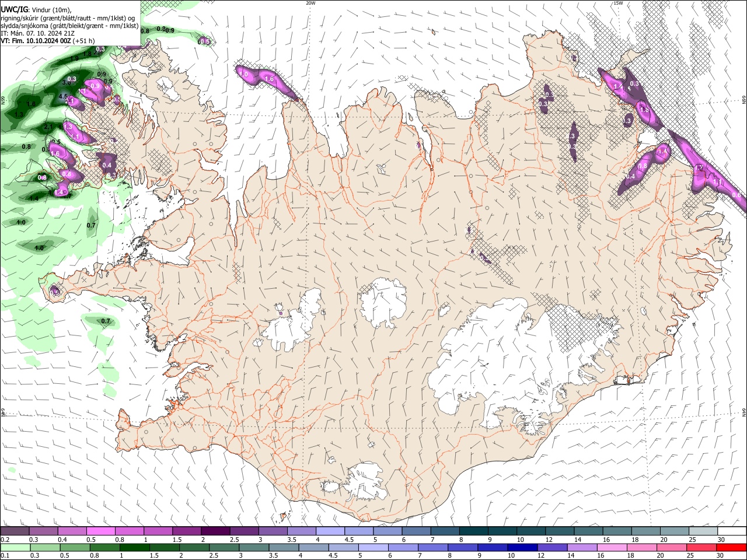The height and width of the screenshot is (560, 747).
Task: Click the 20W longitude label
Action: [x=310, y=3]
